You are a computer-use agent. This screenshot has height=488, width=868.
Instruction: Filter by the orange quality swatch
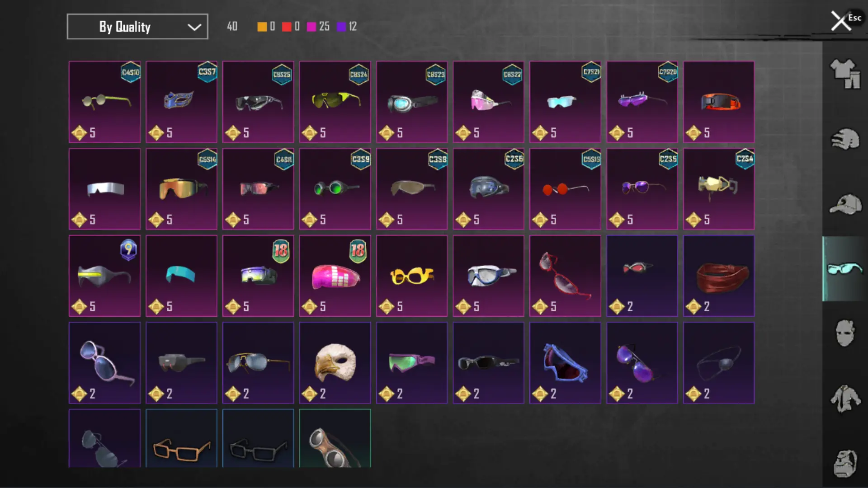(x=262, y=27)
